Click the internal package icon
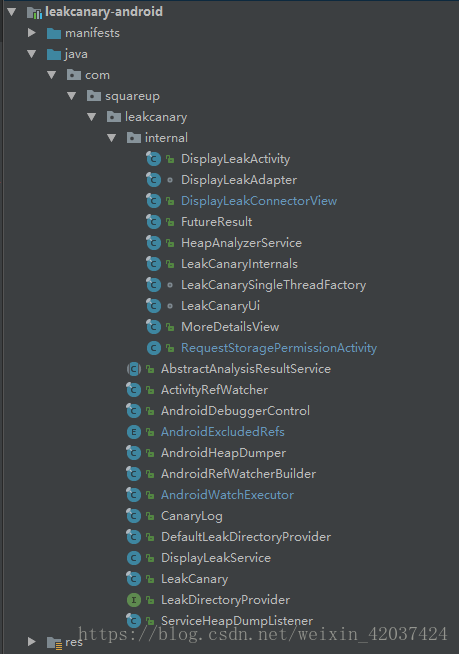Image resolution: width=459 pixels, height=654 pixels. click(x=134, y=138)
